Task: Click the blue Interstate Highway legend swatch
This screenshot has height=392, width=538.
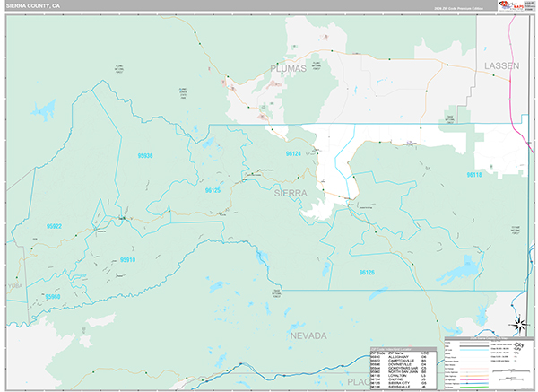Action: [x=474, y=383]
